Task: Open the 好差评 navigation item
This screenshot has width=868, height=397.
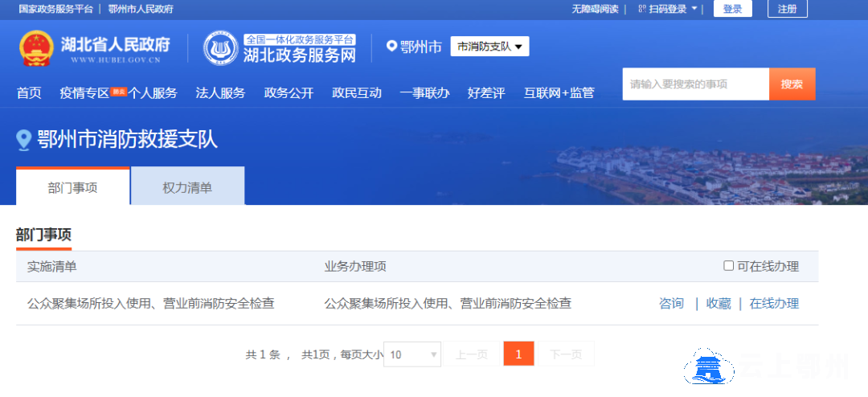Action: [486, 93]
